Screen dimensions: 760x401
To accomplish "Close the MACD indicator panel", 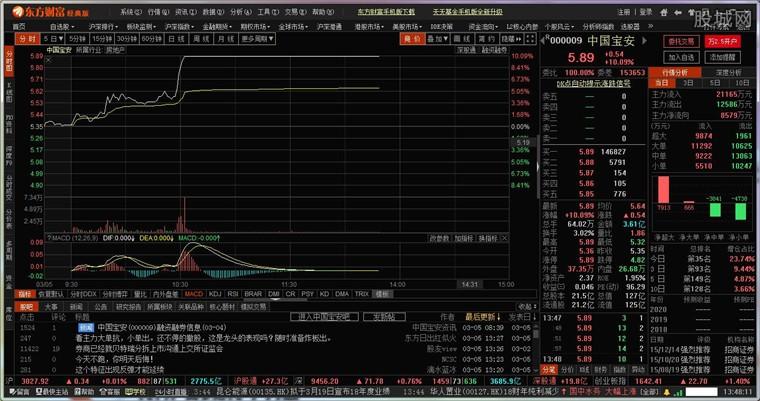I will pyautogui.click(x=505, y=238).
